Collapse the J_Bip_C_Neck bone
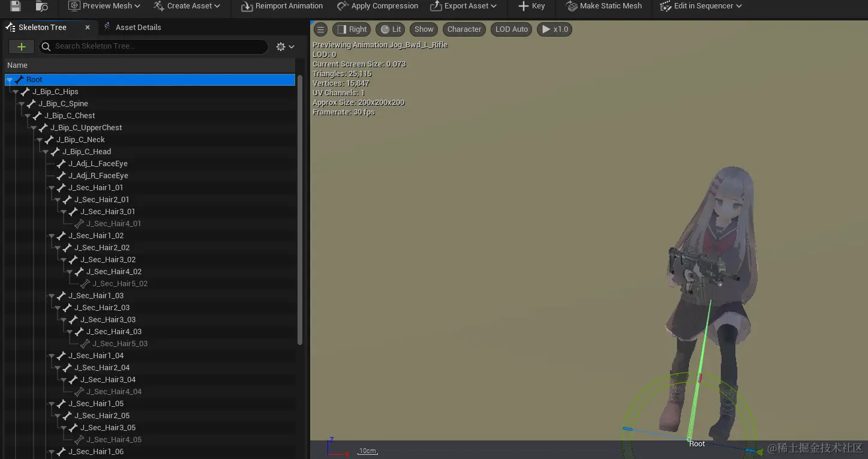Image resolution: width=868 pixels, height=459 pixels. (x=40, y=140)
